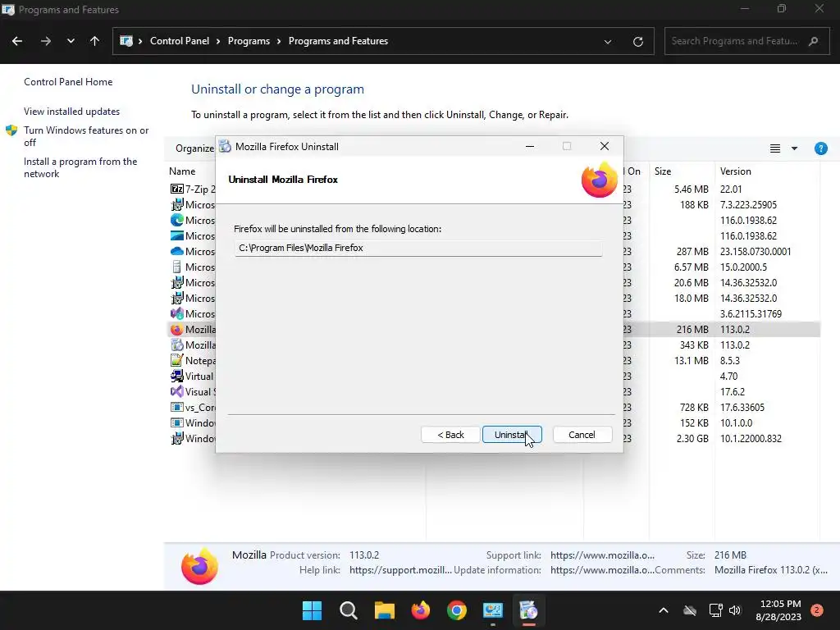The width and height of the screenshot is (840, 630).
Task: Select the Notepad++ icon in list
Action: [177, 361]
